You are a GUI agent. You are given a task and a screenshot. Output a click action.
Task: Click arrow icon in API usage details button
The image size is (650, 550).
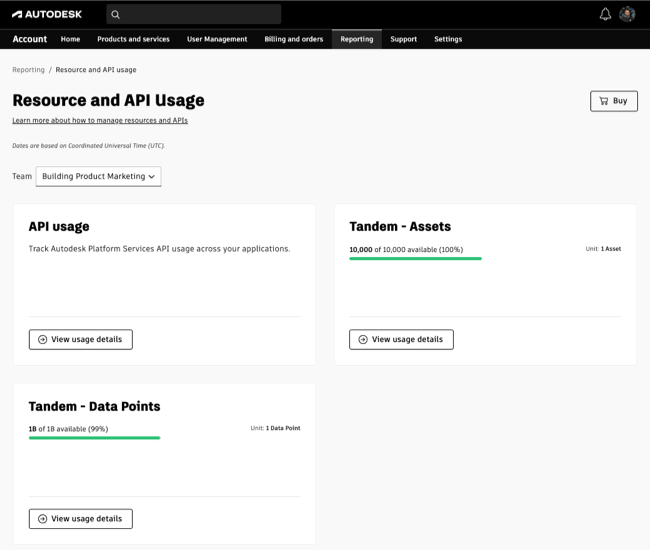42,339
